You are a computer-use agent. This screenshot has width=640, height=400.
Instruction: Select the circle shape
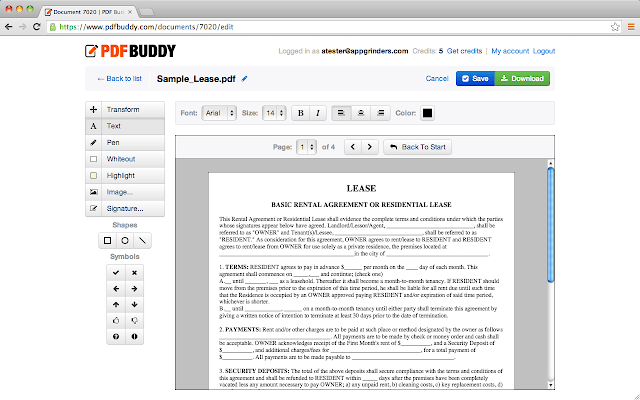[x=126, y=240]
